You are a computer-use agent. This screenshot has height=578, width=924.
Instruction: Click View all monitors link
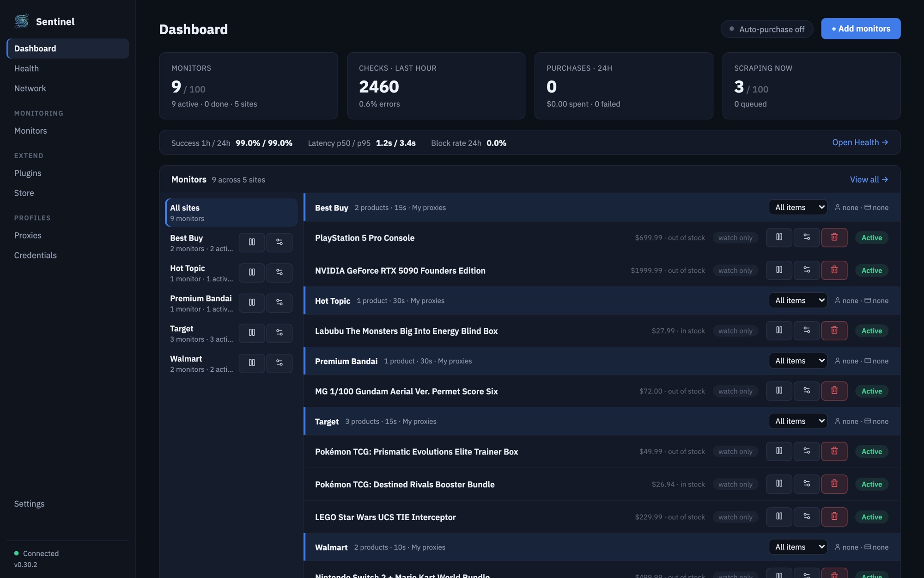[869, 179]
